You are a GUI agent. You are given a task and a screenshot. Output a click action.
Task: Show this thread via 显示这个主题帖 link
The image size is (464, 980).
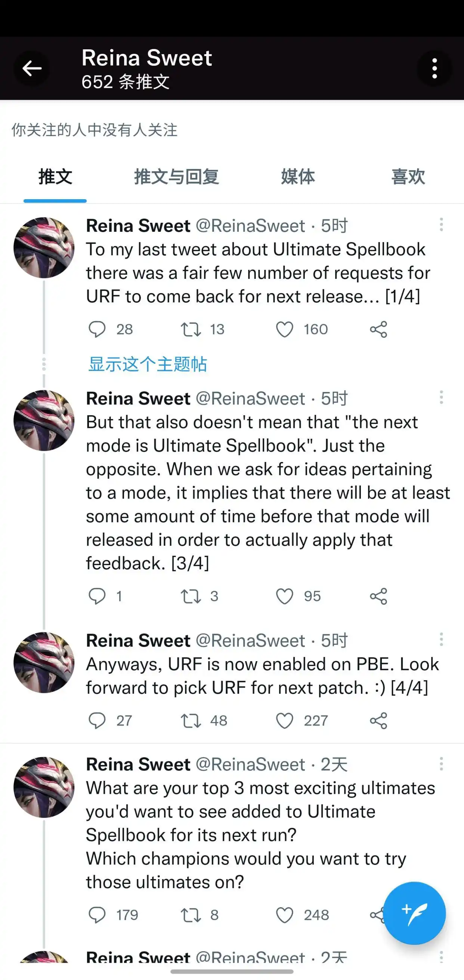coord(148,364)
